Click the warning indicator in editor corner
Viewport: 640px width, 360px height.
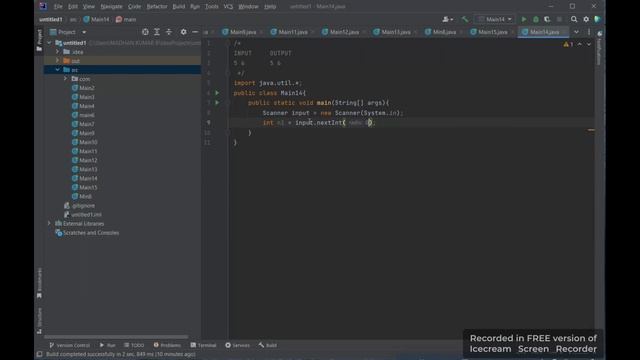[x=568, y=44]
